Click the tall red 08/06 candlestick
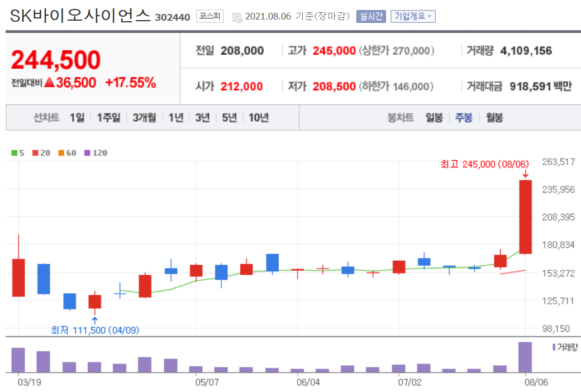 pyautogui.click(x=526, y=217)
